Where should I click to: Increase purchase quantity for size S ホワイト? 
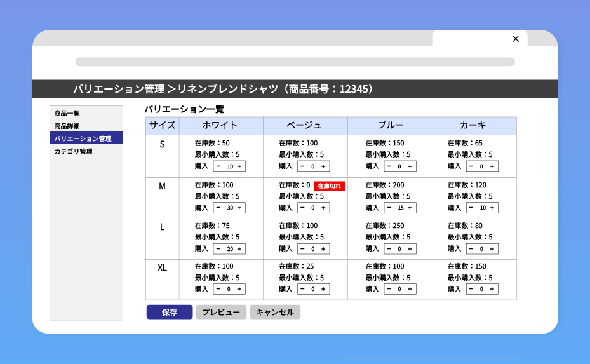239,166
